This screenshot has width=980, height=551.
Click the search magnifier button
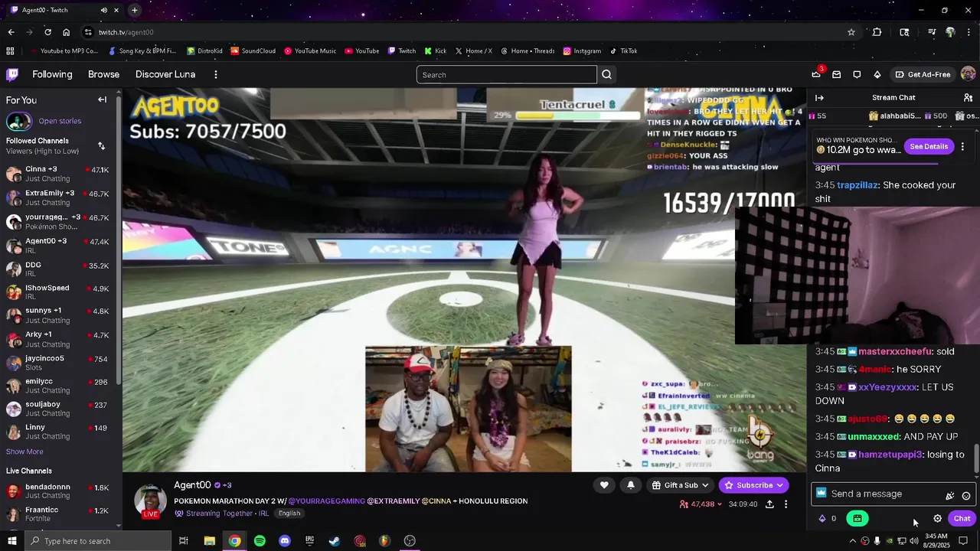(606, 74)
